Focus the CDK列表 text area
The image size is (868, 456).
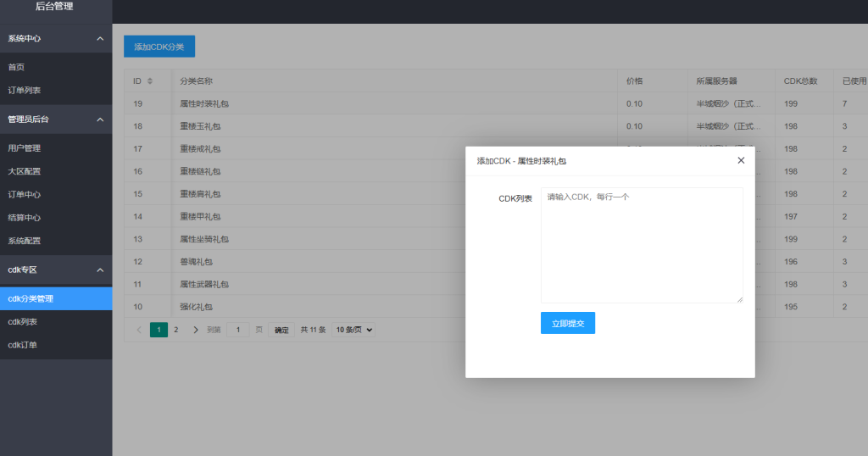[642, 245]
